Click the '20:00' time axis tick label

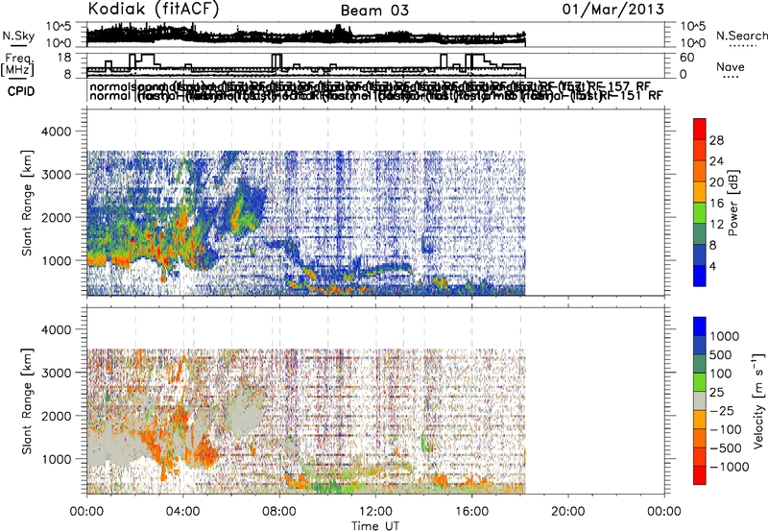pos(568,512)
